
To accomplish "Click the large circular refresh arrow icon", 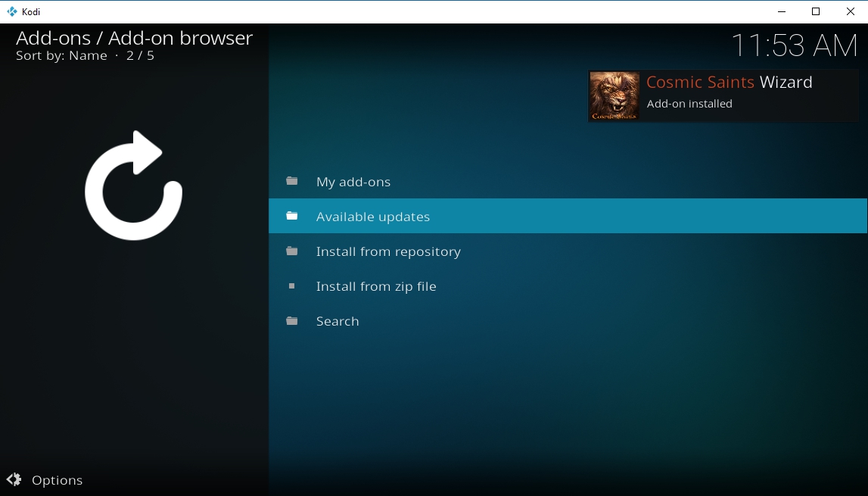I will coord(133,186).
